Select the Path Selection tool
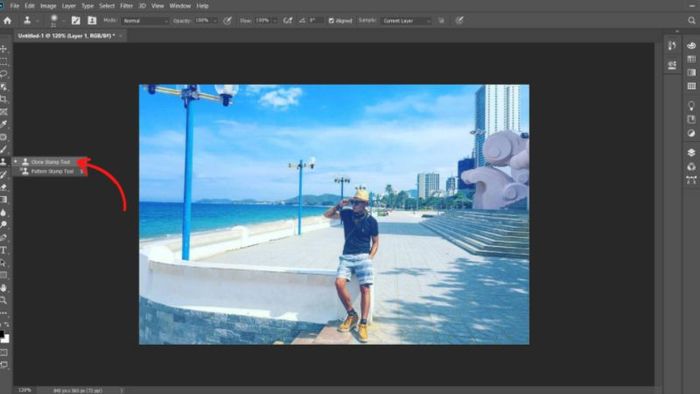700x394 pixels. (x=4, y=263)
